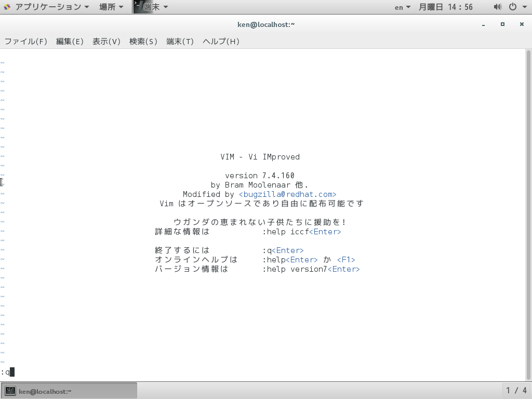Open the ヘルプ(H) menu
The width and height of the screenshot is (532, 399).
click(221, 41)
